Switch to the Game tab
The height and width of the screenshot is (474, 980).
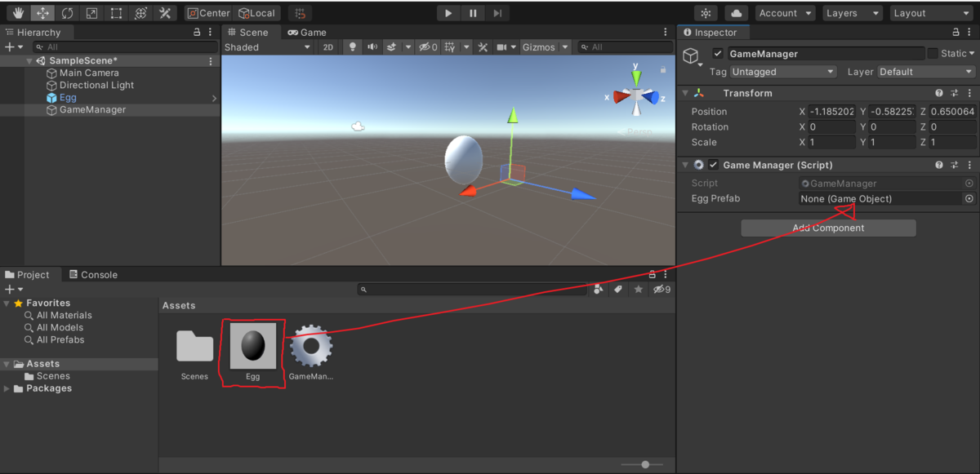tap(307, 33)
